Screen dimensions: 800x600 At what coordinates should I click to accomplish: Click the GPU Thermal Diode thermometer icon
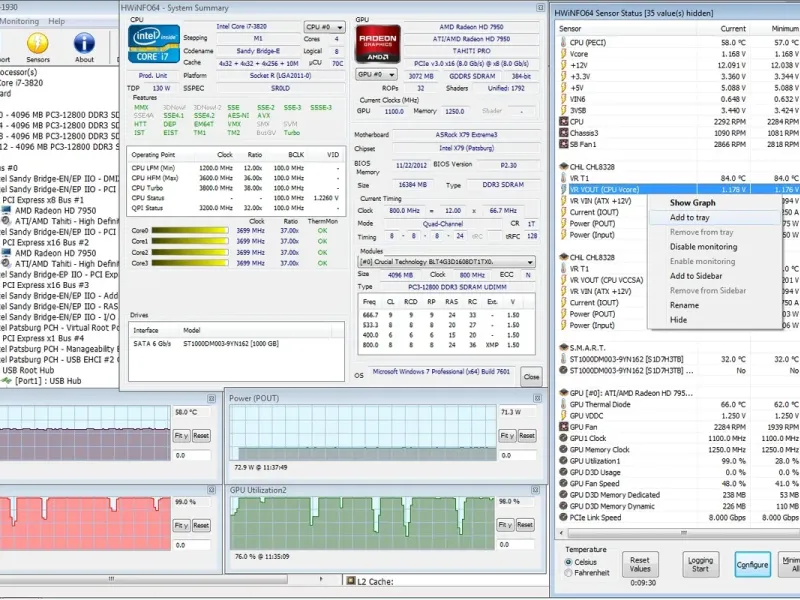tap(563, 404)
